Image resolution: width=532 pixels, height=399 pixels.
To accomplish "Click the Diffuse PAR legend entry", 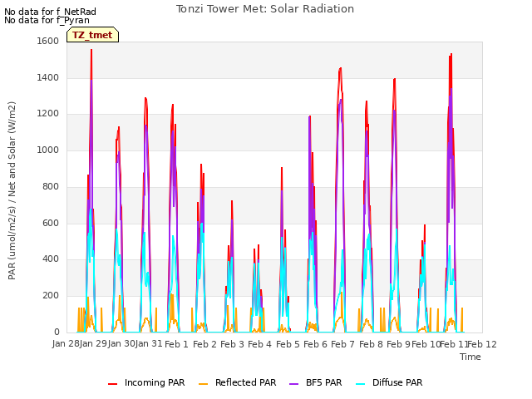I will (x=389, y=382).
